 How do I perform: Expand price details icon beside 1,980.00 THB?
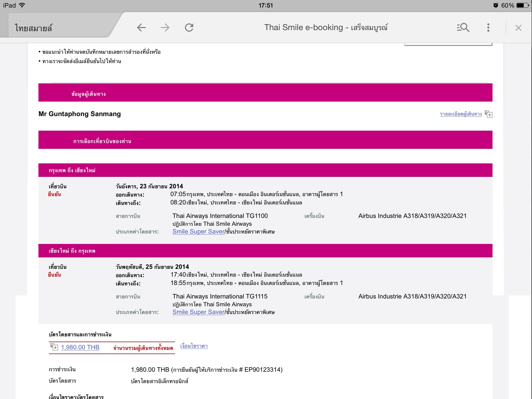pos(54,347)
